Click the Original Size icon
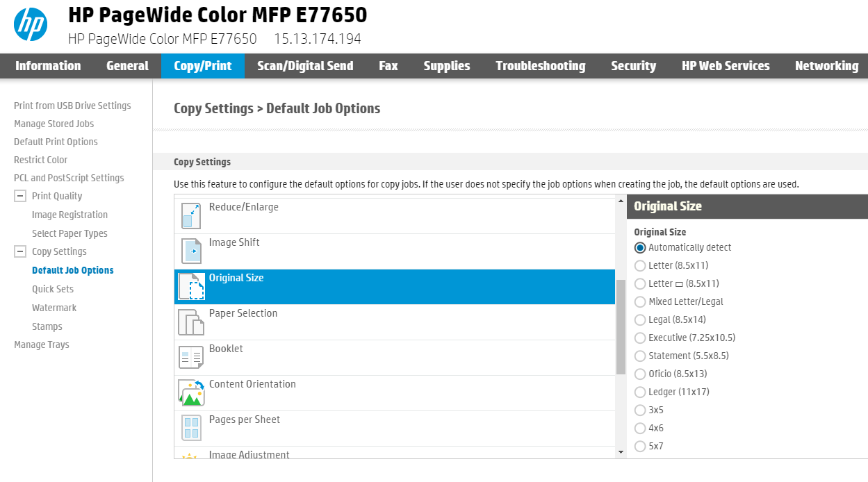The image size is (868, 482). coord(190,286)
